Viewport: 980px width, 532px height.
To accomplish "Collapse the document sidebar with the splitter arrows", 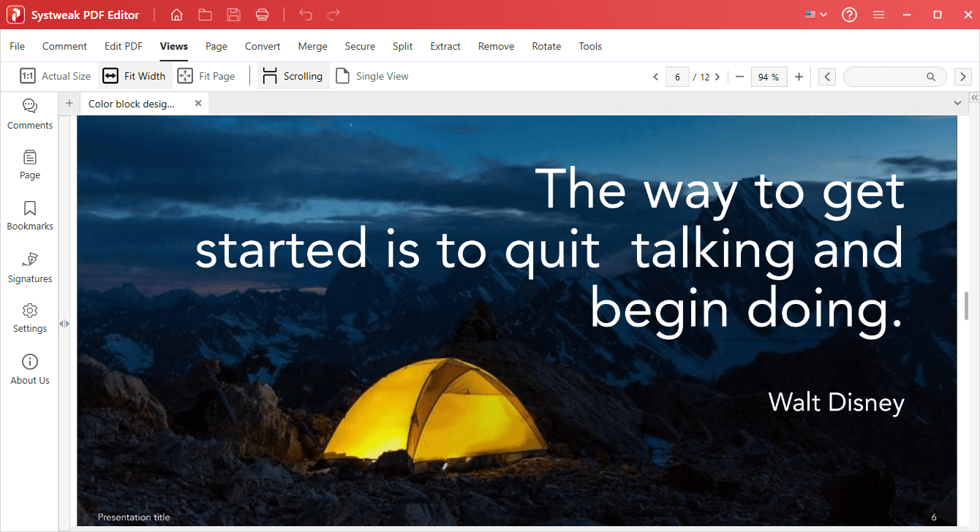I will click(64, 323).
